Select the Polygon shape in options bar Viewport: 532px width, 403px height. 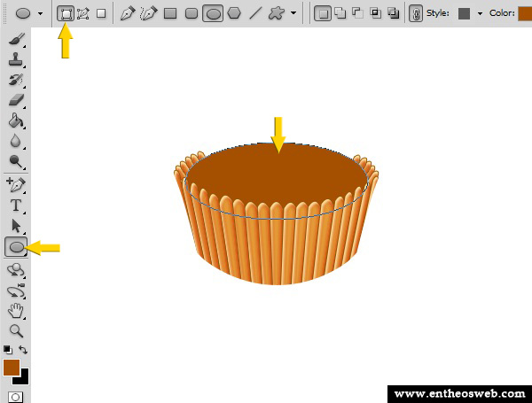pyautogui.click(x=234, y=13)
